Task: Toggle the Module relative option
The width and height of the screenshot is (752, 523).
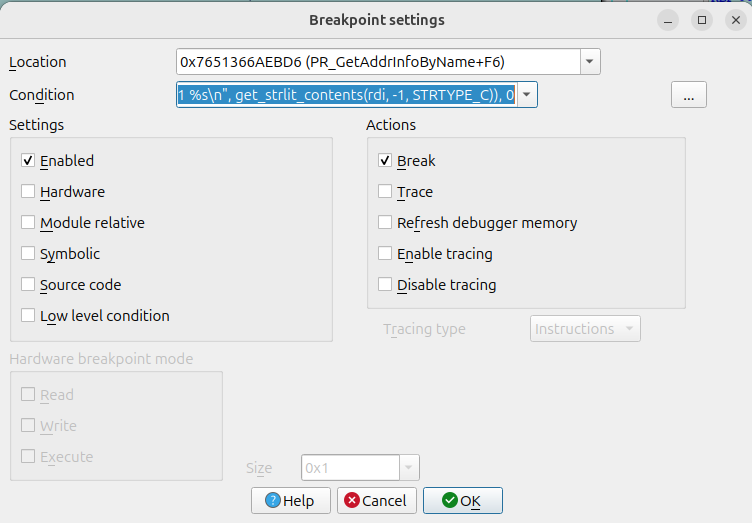Action: click(x=28, y=222)
